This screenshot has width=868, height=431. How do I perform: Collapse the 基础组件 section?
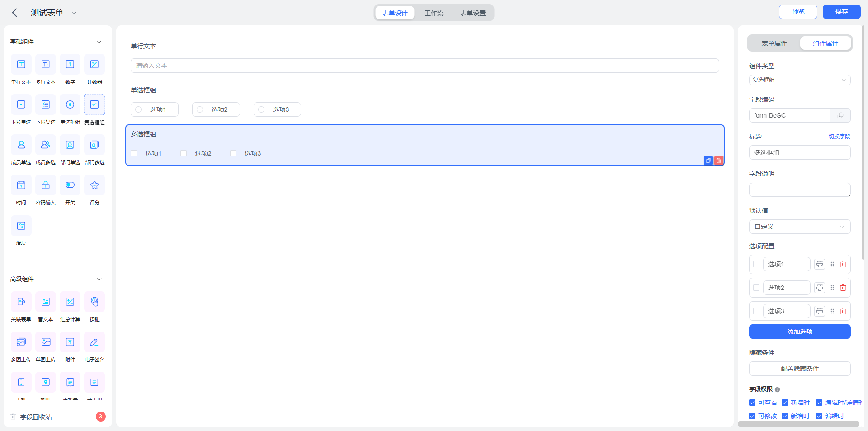click(99, 42)
